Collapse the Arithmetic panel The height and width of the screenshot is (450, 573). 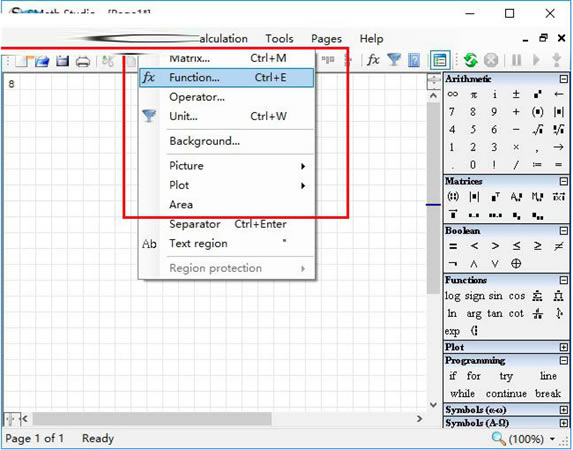(x=564, y=79)
